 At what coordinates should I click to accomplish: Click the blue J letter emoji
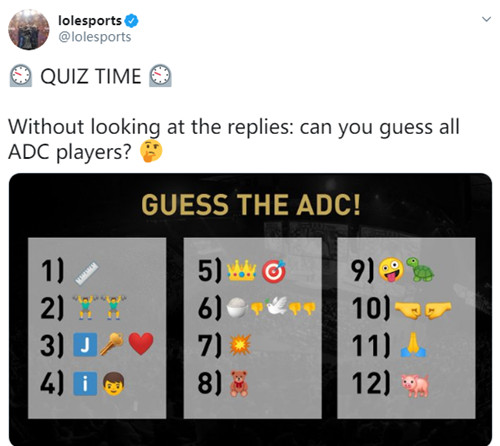pos(85,345)
